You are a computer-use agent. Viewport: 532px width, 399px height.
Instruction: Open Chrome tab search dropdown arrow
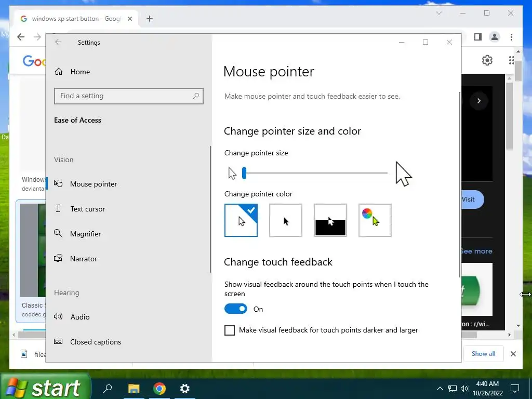[438, 13]
